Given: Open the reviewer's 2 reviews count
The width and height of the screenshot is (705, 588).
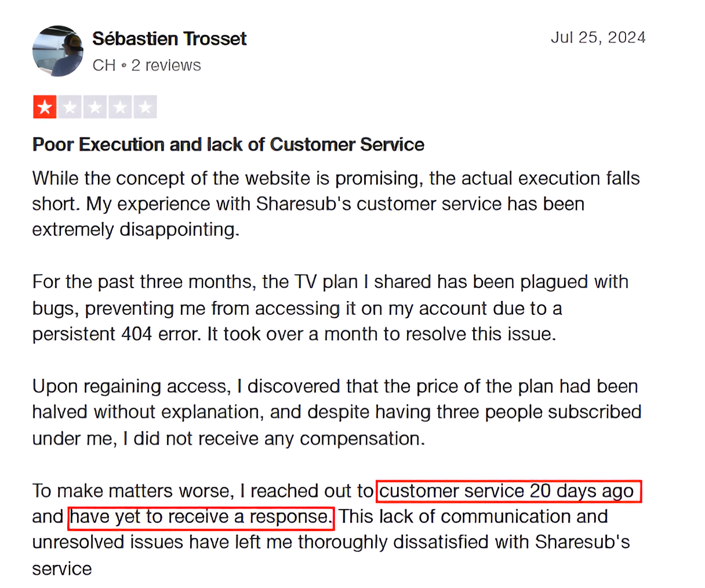Looking at the screenshot, I should click(x=166, y=65).
